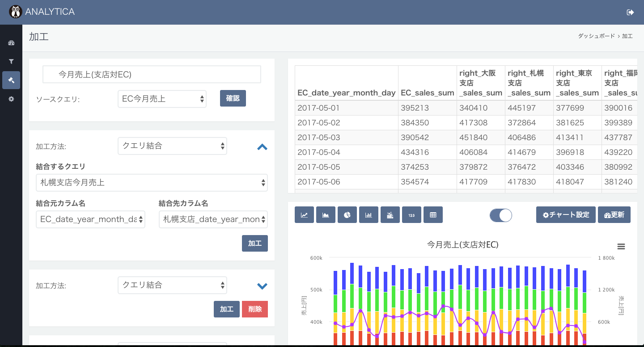
Task: Open the settings gear sidebar icon
Action: click(11, 99)
